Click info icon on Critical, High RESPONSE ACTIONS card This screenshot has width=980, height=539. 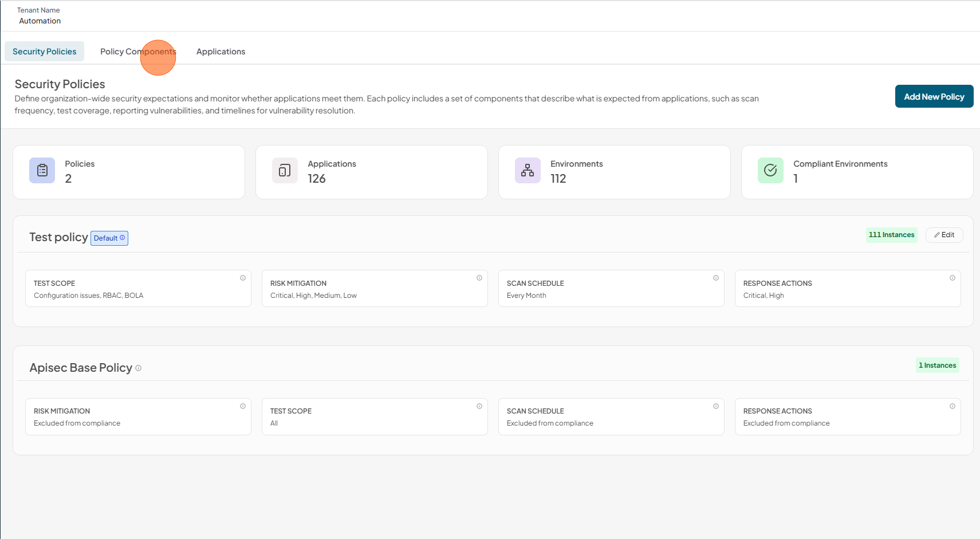coord(953,278)
